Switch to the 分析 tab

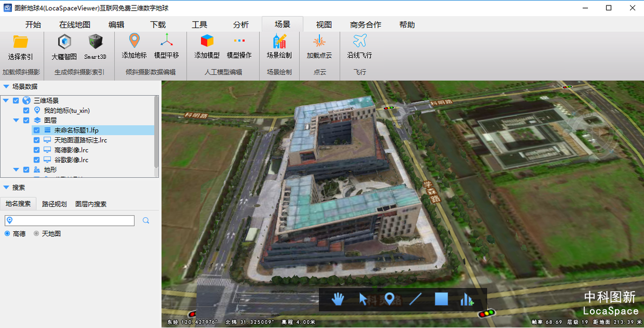pos(241,25)
